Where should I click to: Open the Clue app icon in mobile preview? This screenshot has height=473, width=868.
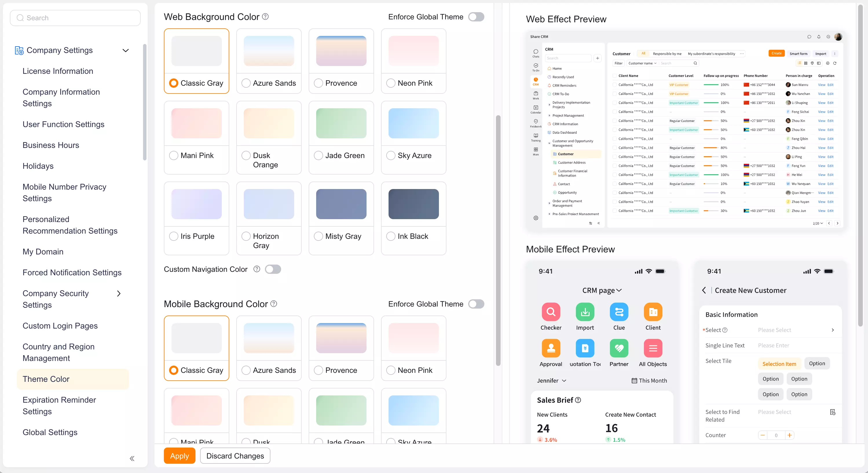point(619,312)
